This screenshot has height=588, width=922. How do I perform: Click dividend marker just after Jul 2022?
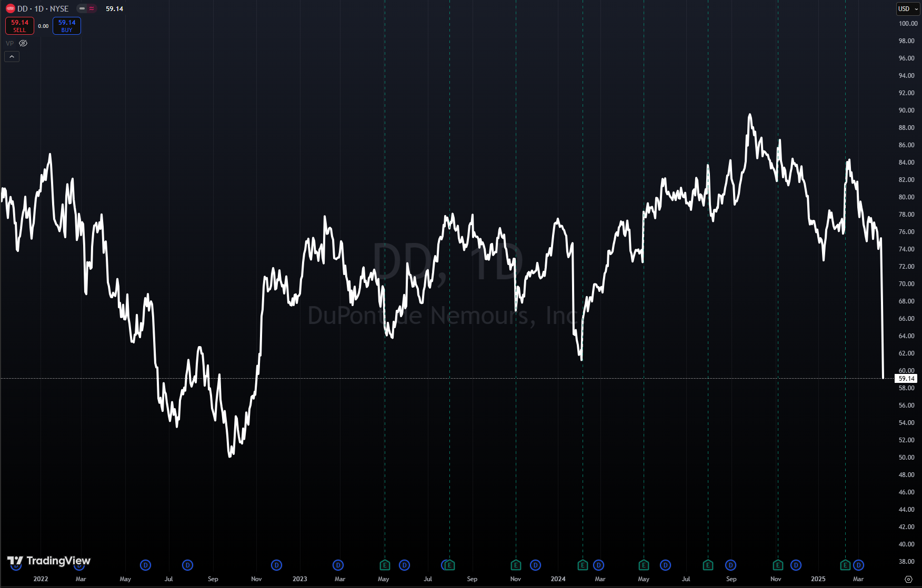point(187,565)
